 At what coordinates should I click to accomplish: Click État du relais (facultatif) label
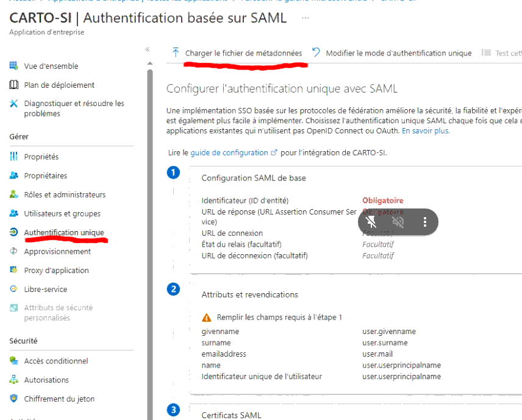point(241,244)
